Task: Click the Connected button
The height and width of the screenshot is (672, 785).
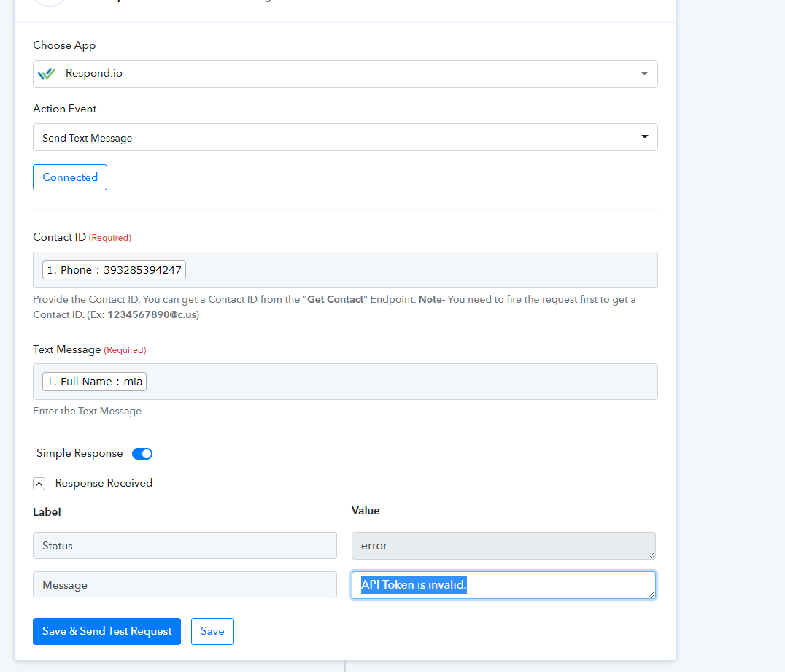Action: 70,177
